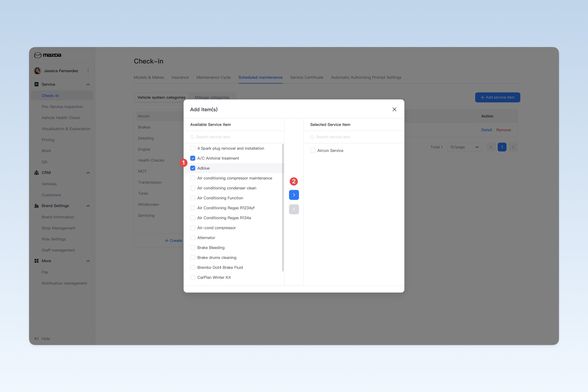Viewport: 588px width, 392px height.
Task: Tick the Air conditioning compressor maintenance checkbox
Action: point(193,178)
